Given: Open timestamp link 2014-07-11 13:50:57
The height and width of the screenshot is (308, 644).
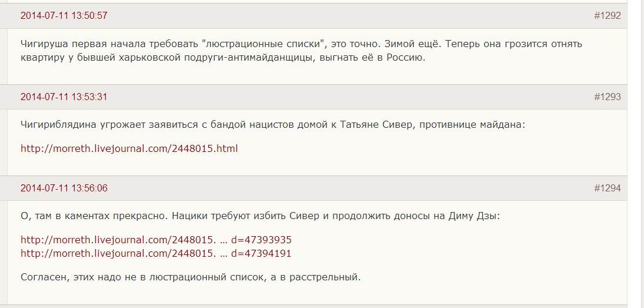Looking at the screenshot, I should pyautogui.click(x=64, y=16).
